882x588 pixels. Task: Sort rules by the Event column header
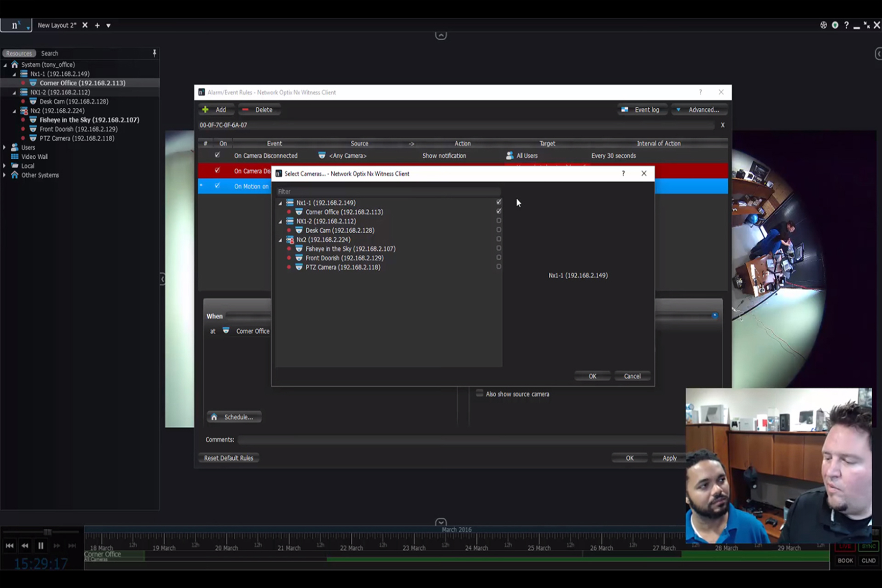[274, 144]
